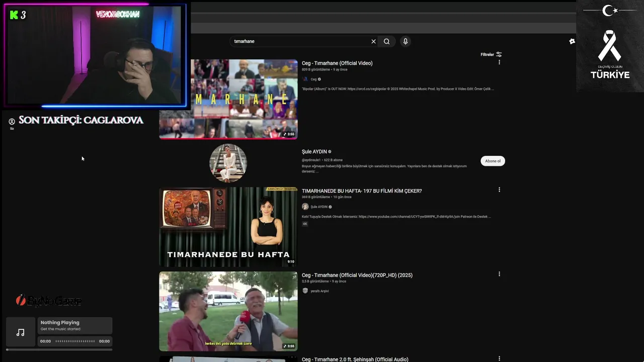
Task: Click the magnifier search button
Action: click(386, 41)
